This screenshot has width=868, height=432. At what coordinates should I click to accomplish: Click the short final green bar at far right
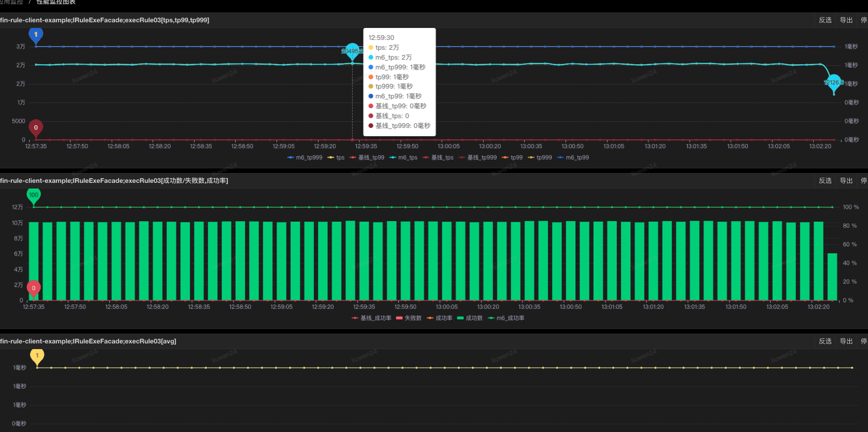click(x=832, y=277)
